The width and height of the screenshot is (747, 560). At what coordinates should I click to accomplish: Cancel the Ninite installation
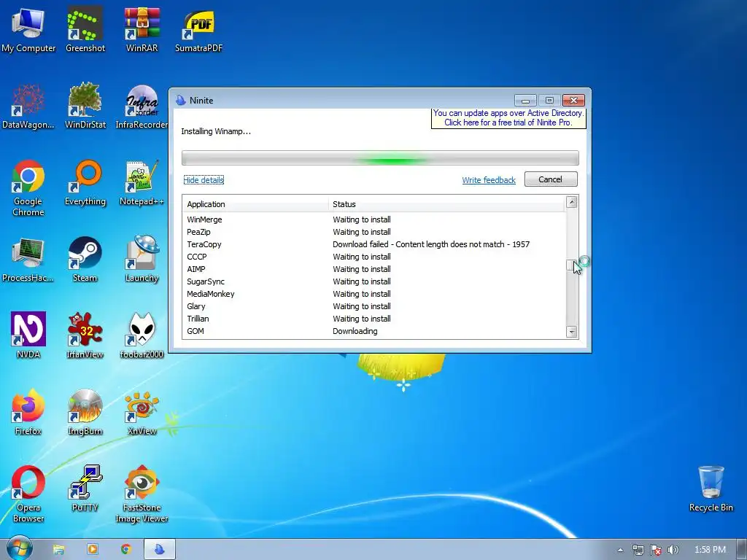[x=551, y=179]
